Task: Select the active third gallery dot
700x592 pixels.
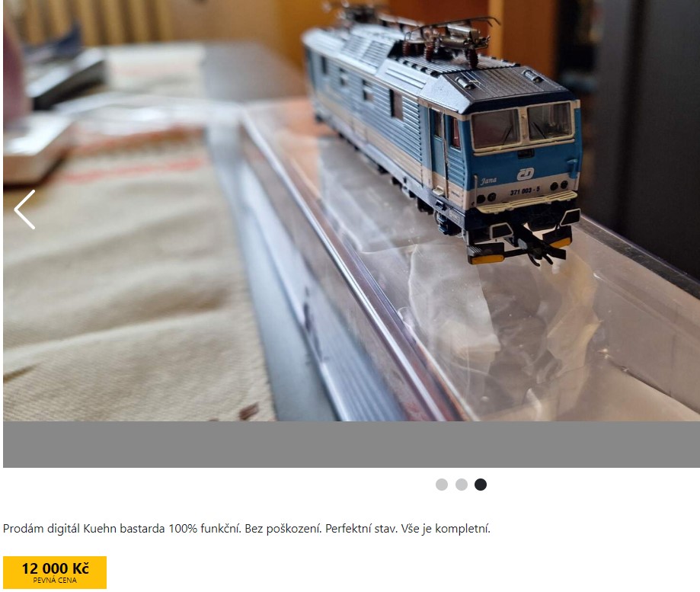Action: pos(481,485)
